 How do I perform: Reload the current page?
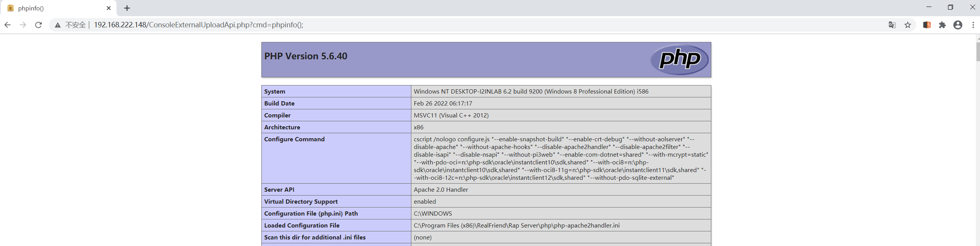pos(39,25)
